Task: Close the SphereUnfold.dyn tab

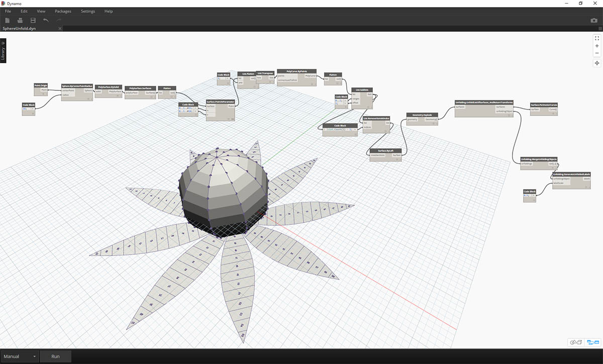Action: [x=60, y=29]
